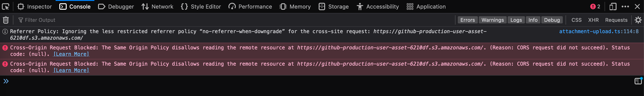Click Learn More in first CORS error
644x96 pixels.
(71, 54)
